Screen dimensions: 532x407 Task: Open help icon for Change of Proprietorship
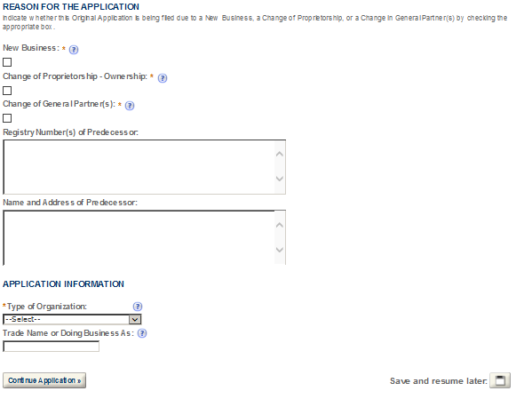click(x=163, y=78)
